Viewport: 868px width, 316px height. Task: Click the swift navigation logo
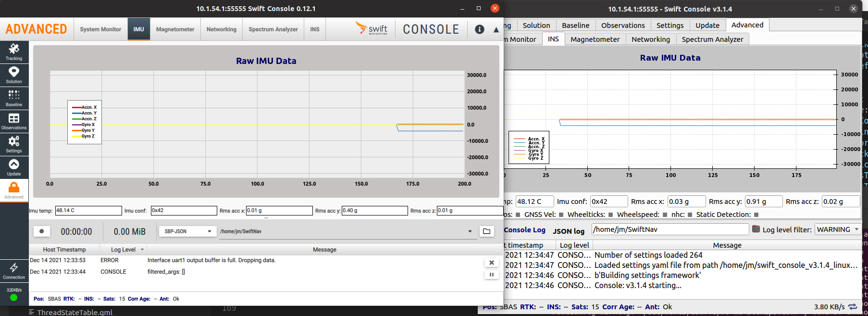(x=371, y=28)
